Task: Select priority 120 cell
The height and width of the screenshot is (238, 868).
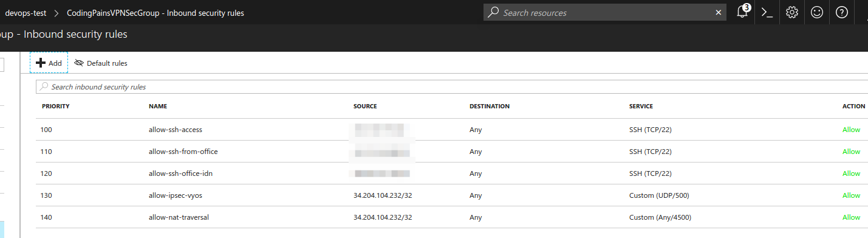Action: click(46, 173)
